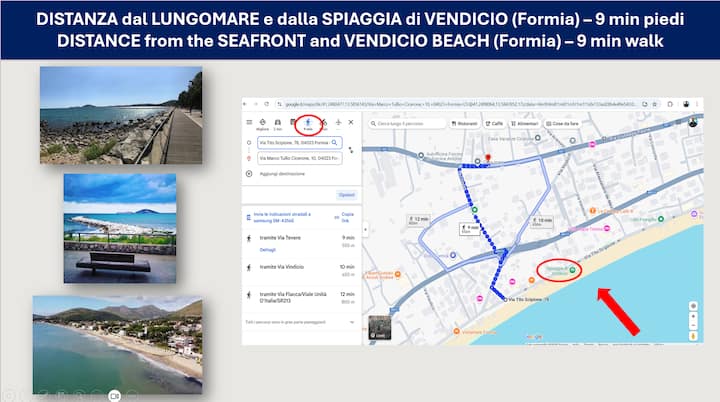Screen dimensions: 720x402
Task: Select the walking travel mode icon
Action: pos(308,123)
